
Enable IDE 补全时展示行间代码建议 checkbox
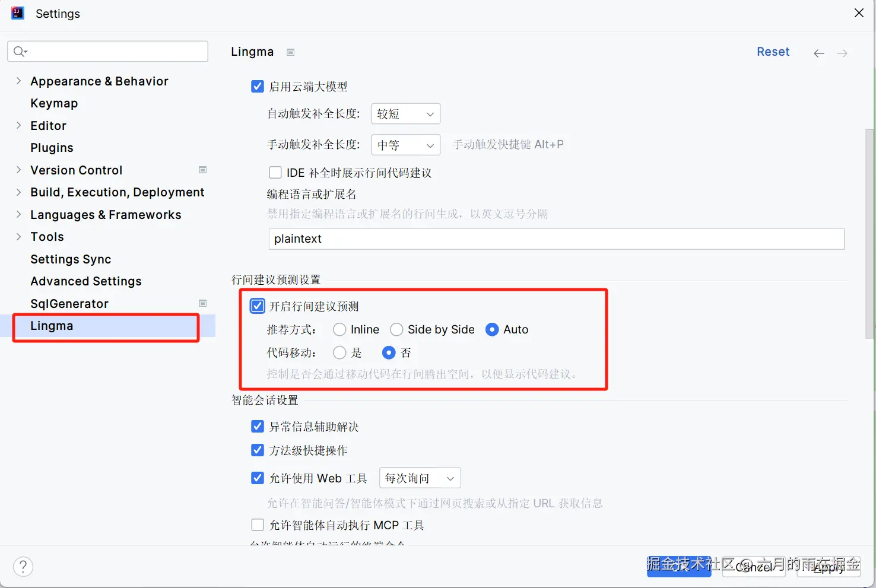[x=275, y=173]
